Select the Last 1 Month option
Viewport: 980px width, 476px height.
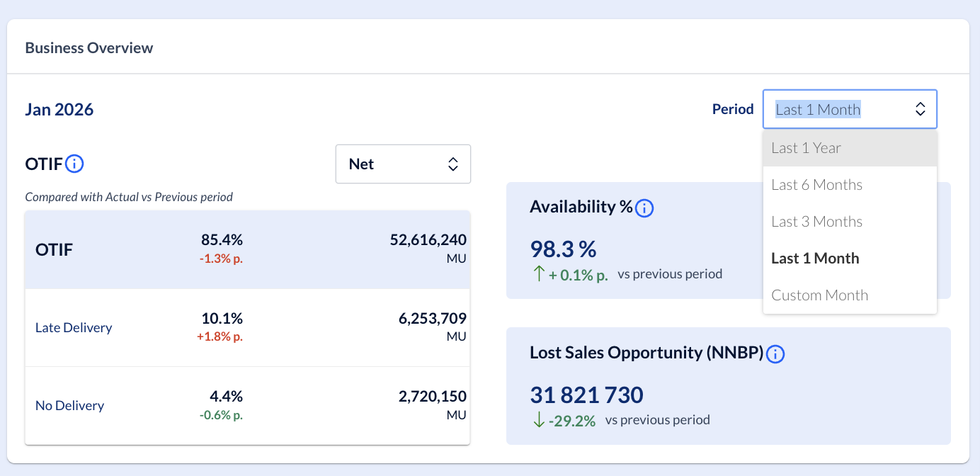click(x=815, y=259)
